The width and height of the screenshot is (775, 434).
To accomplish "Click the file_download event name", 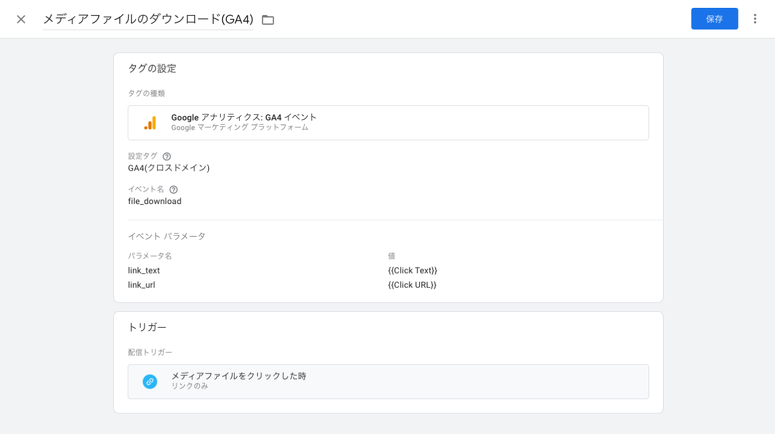I will tap(155, 201).
